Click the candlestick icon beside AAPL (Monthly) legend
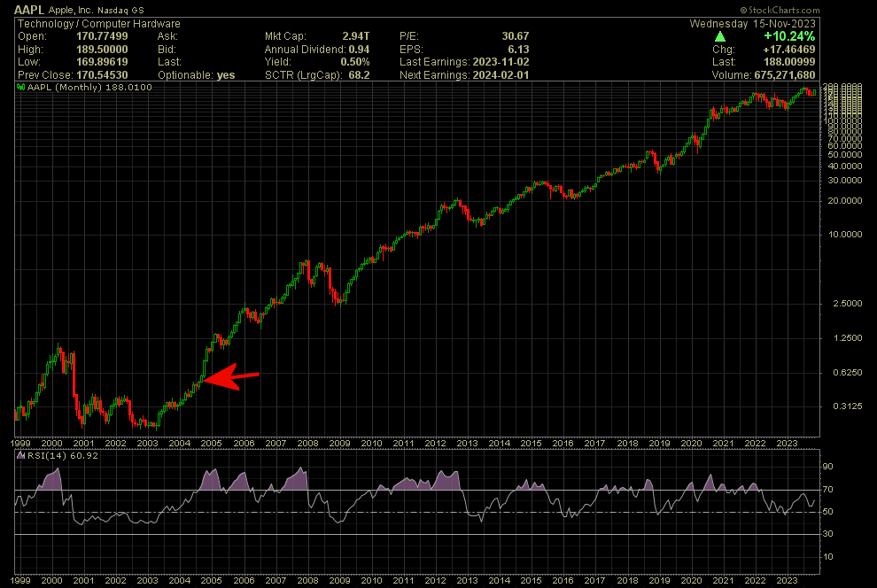This screenshot has height=588, width=877. coord(20,87)
